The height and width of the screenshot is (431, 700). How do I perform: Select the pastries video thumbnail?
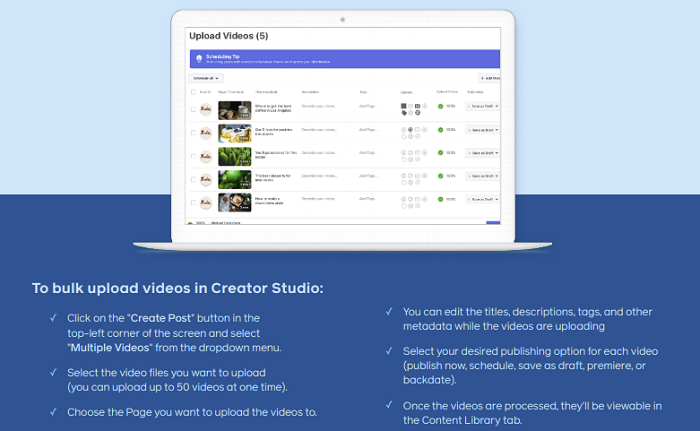pos(234,133)
